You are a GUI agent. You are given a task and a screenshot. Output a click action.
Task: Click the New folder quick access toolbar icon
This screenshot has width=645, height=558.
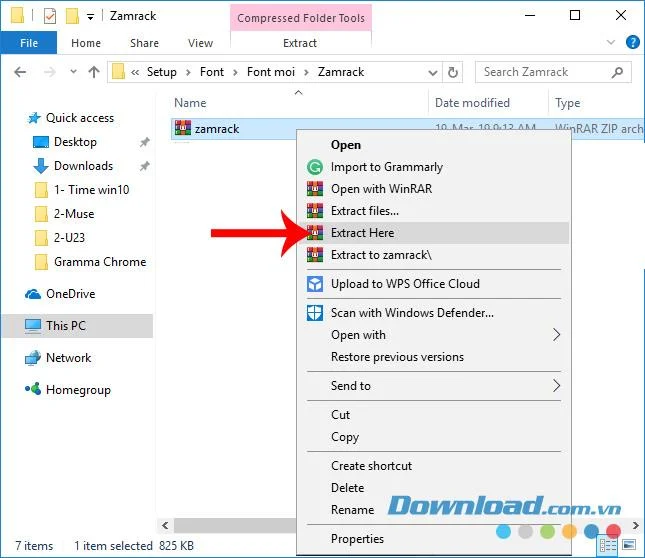[x=72, y=16]
